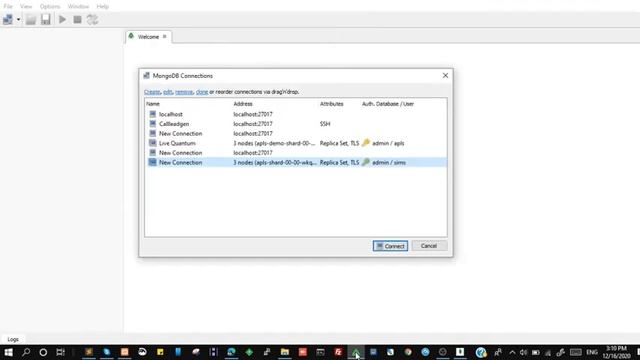Open the File menu

click(8, 7)
